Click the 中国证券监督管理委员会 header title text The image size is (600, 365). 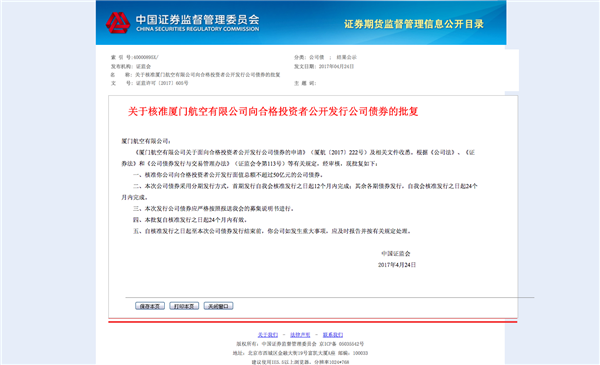click(x=197, y=19)
